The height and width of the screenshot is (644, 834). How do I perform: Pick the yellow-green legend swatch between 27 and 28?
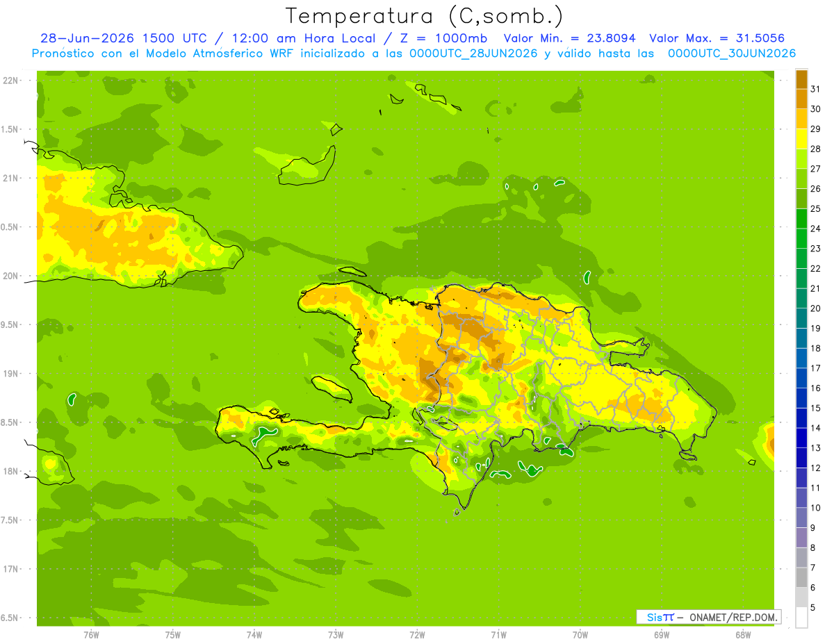[801, 158]
